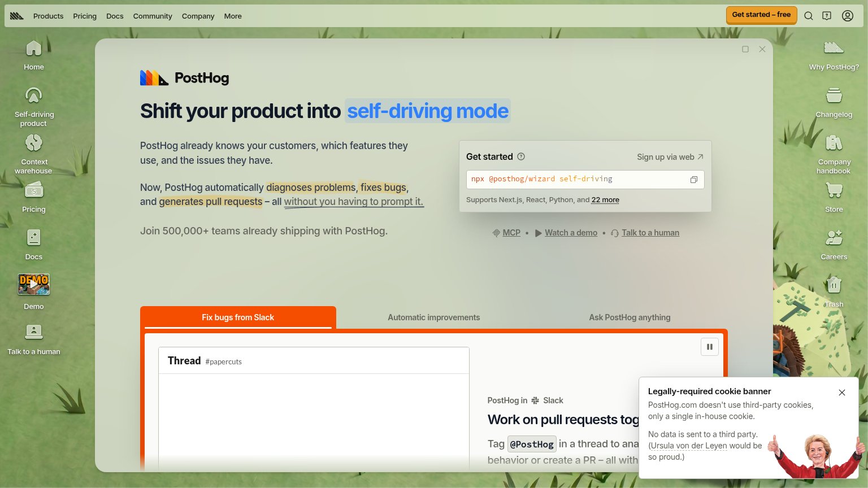868x488 pixels.
Task: Open Context warehouse desktop icon
Action: pos(34,154)
